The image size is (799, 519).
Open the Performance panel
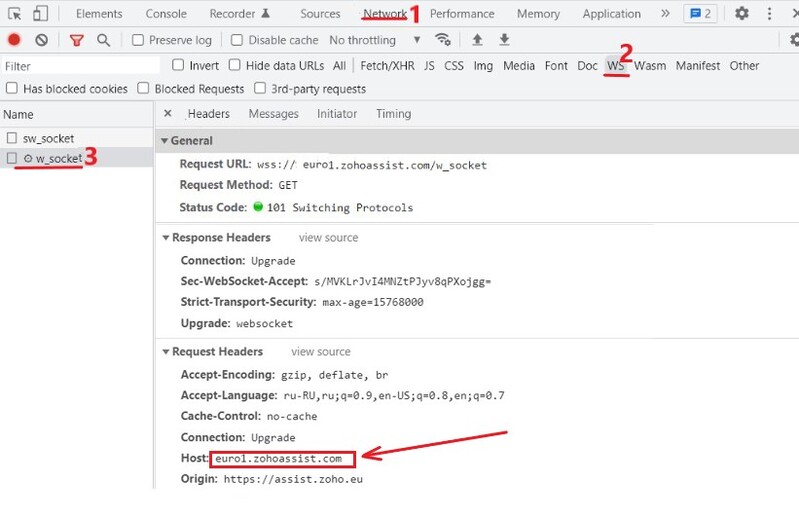pyautogui.click(x=462, y=14)
